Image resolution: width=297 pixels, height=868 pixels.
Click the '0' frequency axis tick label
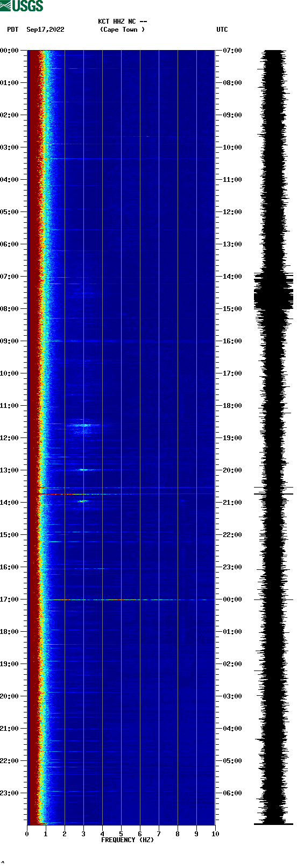click(x=27, y=834)
